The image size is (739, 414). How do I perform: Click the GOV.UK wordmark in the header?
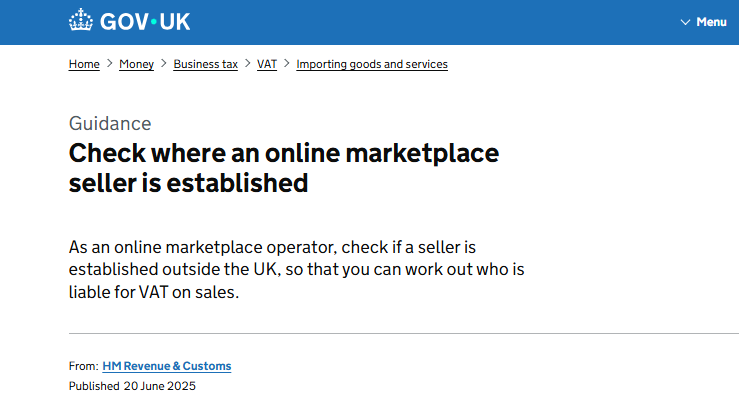[x=144, y=21]
